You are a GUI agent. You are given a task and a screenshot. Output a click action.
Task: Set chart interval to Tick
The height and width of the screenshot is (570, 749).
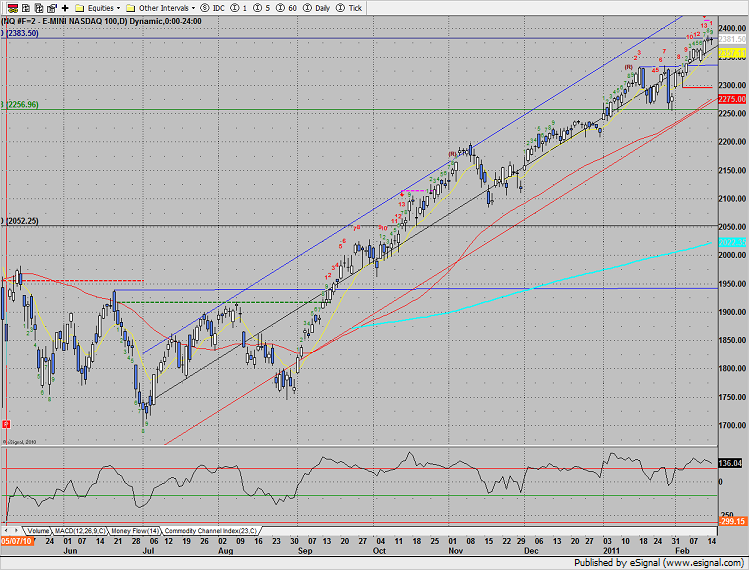(349, 8)
